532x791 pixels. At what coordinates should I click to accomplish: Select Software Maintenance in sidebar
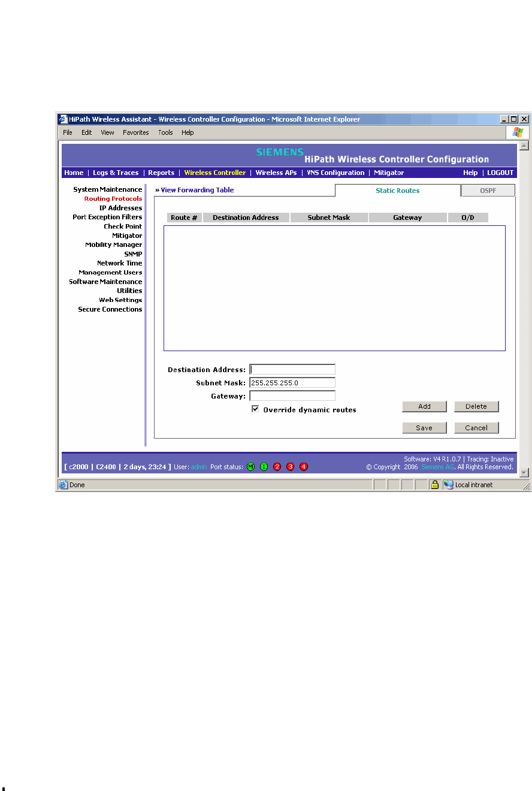[105, 282]
